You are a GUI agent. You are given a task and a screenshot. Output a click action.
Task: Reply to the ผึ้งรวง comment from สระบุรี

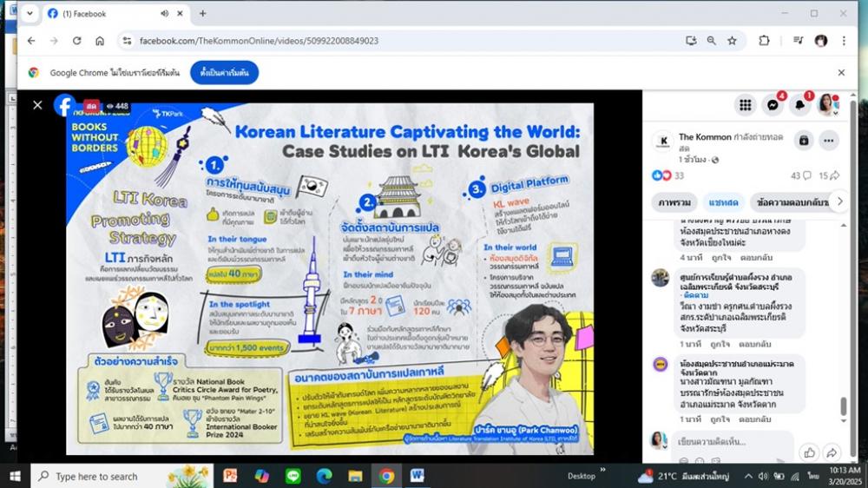754,344
